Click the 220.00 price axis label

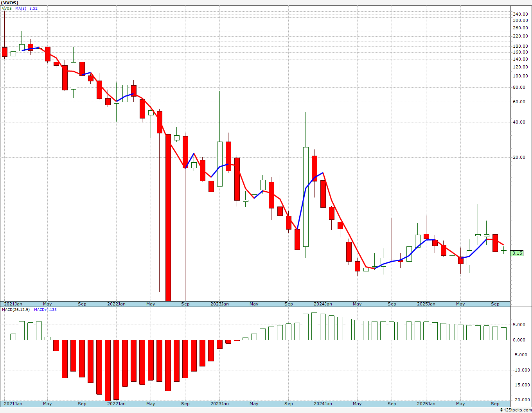[x=521, y=36]
